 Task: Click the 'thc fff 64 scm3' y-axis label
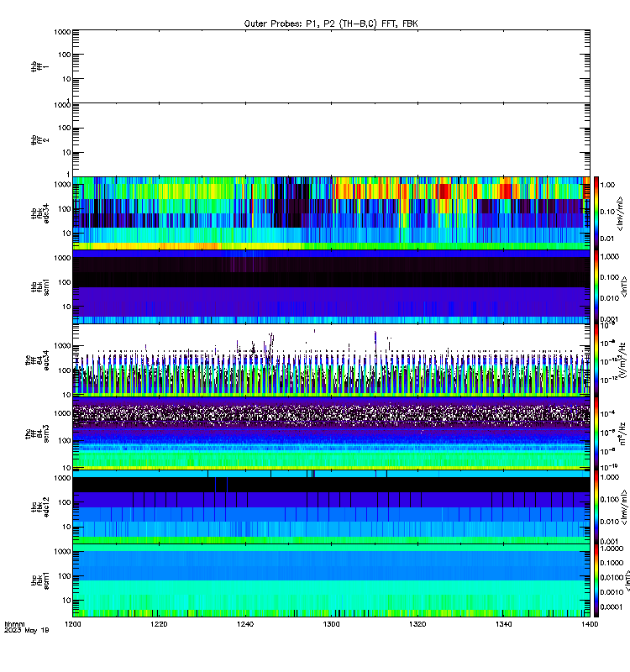[37, 433]
